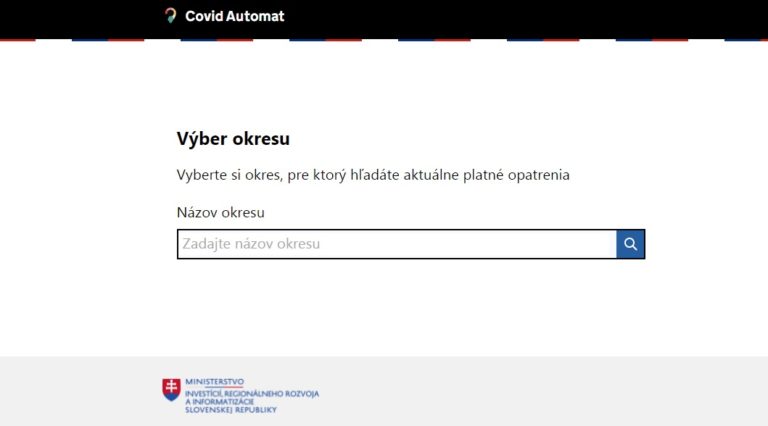Click the Covid Automat logo icon
Viewport: 768px width, 426px height.
pos(170,16)
